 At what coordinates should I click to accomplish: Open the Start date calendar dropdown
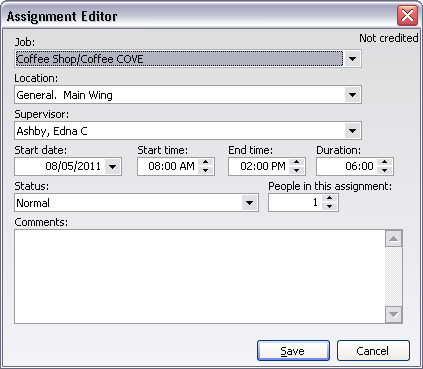click(x=113, y=166)
